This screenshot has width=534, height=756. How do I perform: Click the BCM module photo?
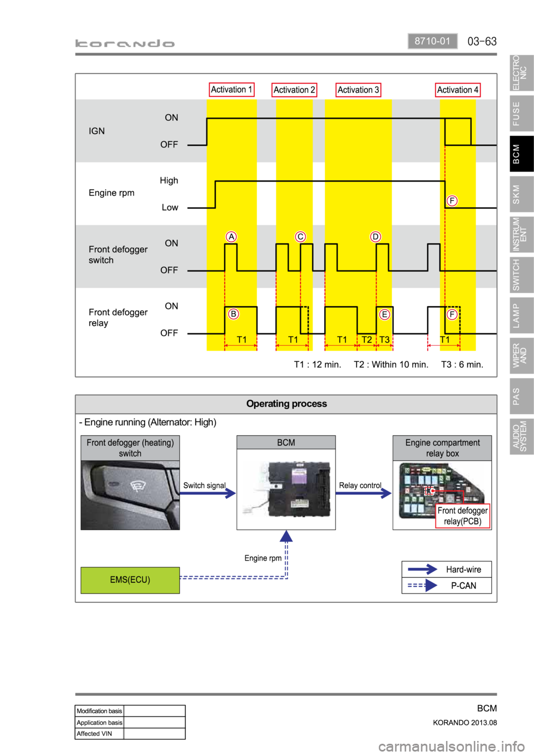(x=286, y=489)
